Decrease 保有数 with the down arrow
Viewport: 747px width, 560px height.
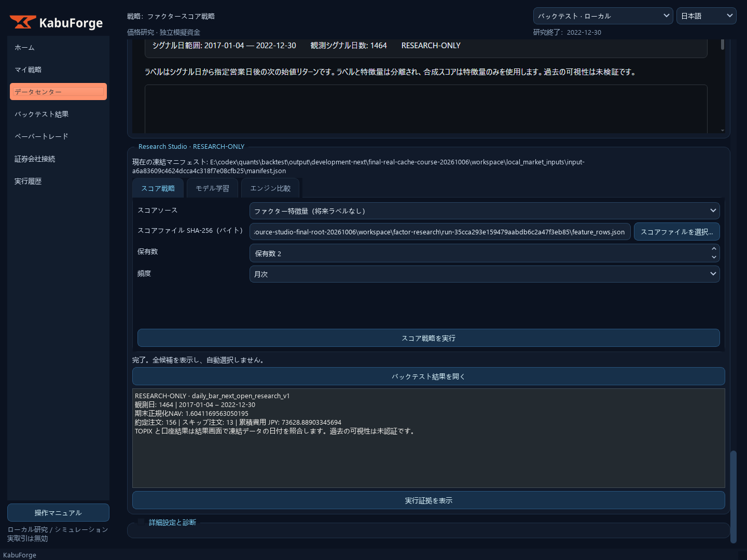coord(714,257)
